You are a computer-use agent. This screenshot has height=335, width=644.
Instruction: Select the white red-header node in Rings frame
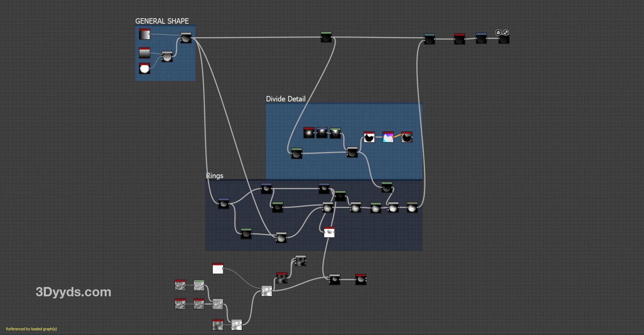pos(329,233)
